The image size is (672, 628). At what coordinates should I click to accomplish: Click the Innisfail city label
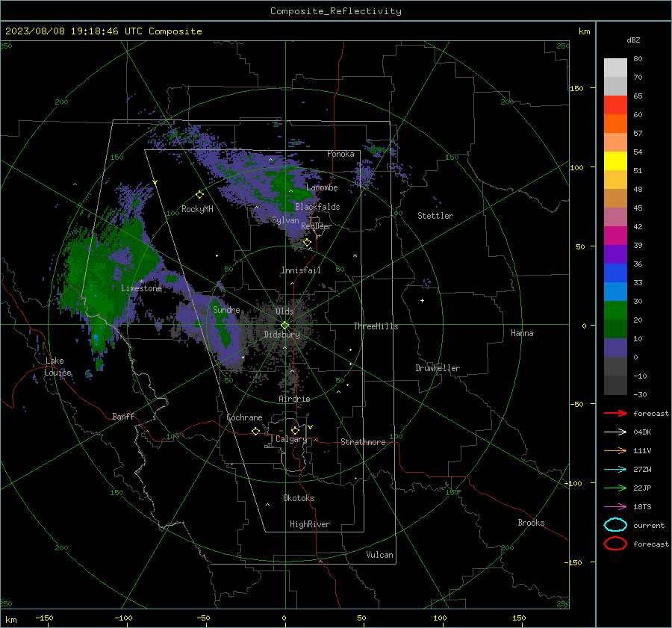click(x=301, y=270)
